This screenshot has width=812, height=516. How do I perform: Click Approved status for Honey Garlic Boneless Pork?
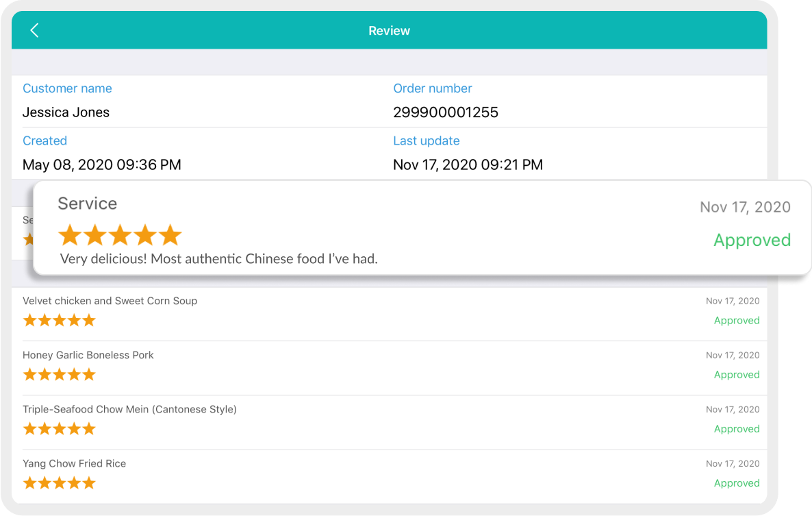point(737,375)
